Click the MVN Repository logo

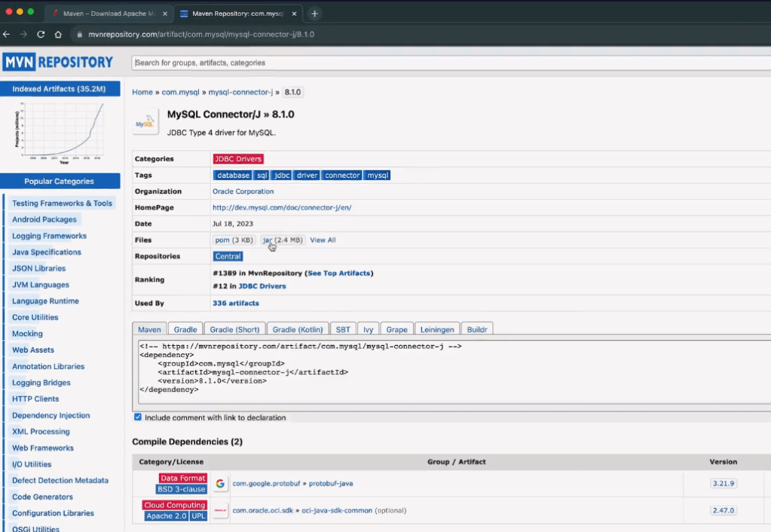[x=58, y=63]
